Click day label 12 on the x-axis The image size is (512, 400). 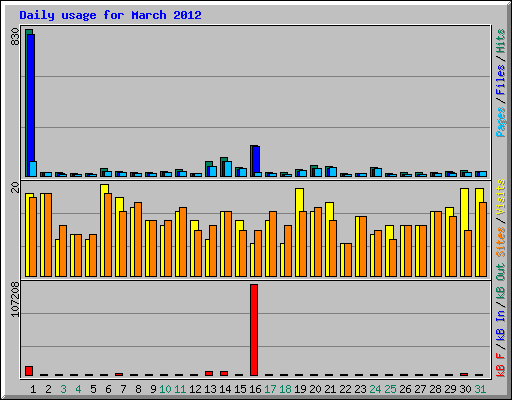[x=195, y=389]
